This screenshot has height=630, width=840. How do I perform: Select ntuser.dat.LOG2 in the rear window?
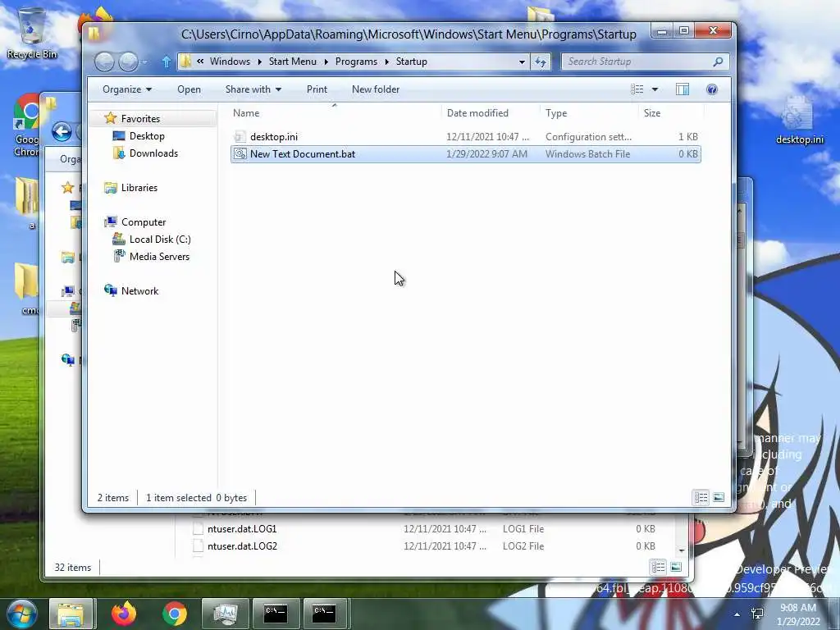point(242,546)
